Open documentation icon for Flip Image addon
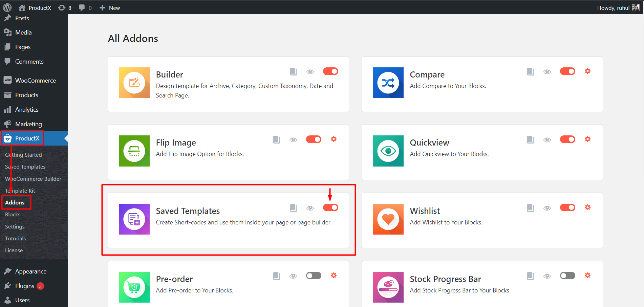 tap(276, 139)
